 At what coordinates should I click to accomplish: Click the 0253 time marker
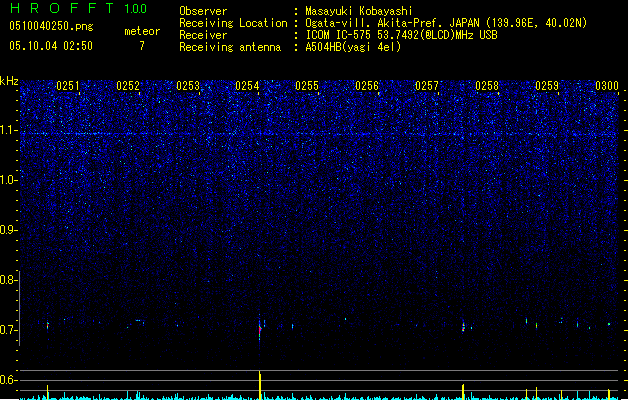pos(188,85)
